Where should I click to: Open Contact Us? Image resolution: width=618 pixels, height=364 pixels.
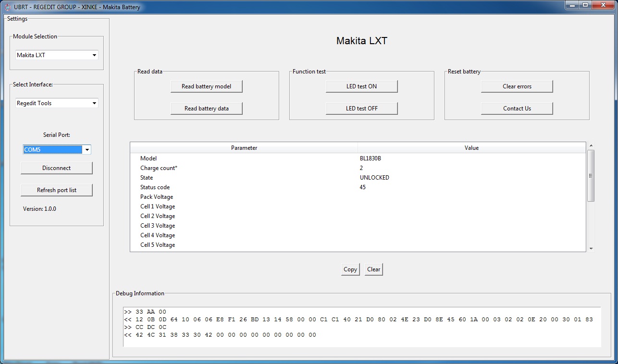click(x=517, y=109)
